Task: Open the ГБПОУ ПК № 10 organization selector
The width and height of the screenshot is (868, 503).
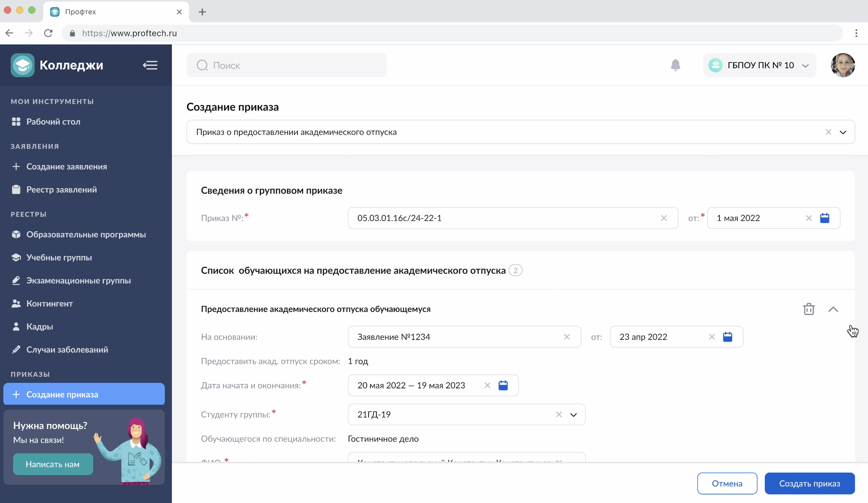Action: [x=759, y=65]
